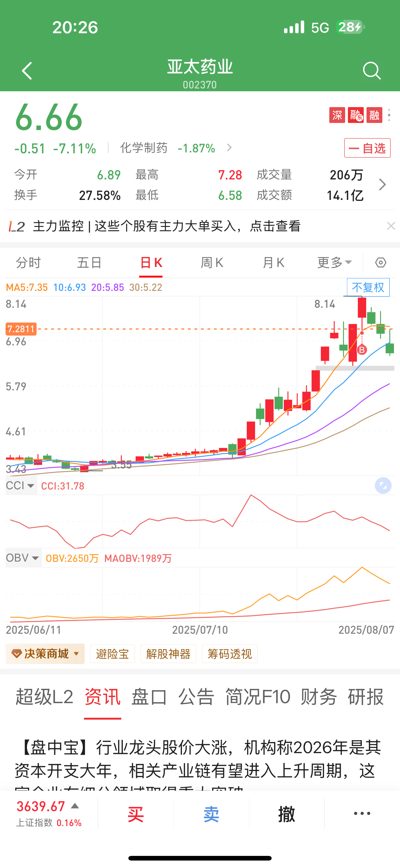Switch to the 分时 chart tab

point(28,263)
